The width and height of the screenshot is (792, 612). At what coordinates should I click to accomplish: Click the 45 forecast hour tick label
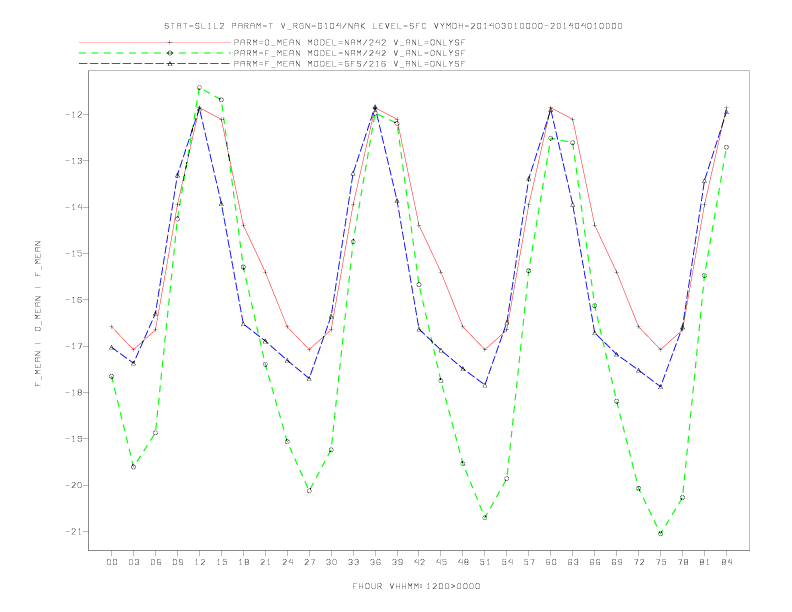pyautogui.click(x=441, y=562)
